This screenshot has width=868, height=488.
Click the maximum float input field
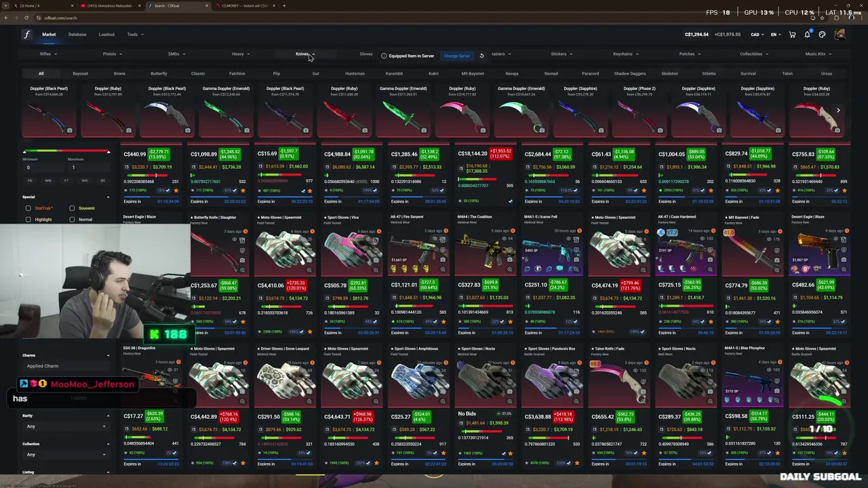click(x=88, y=167)
